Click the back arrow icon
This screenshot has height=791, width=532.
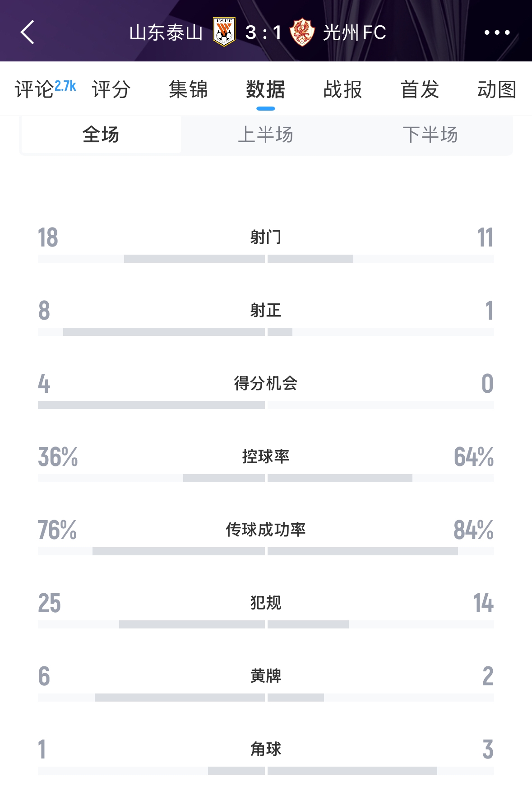(x=27, y=33)
